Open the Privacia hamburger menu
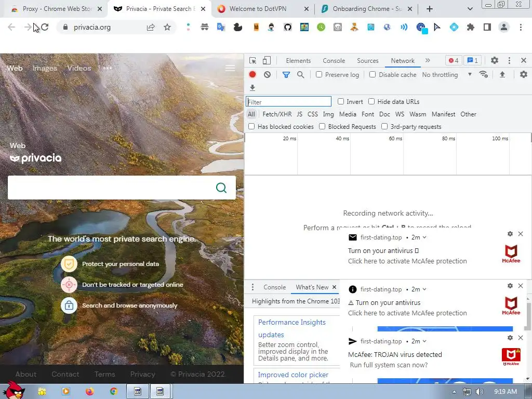Image resolution: width=532 pixels, height=399 pixels. pos(230,68)
